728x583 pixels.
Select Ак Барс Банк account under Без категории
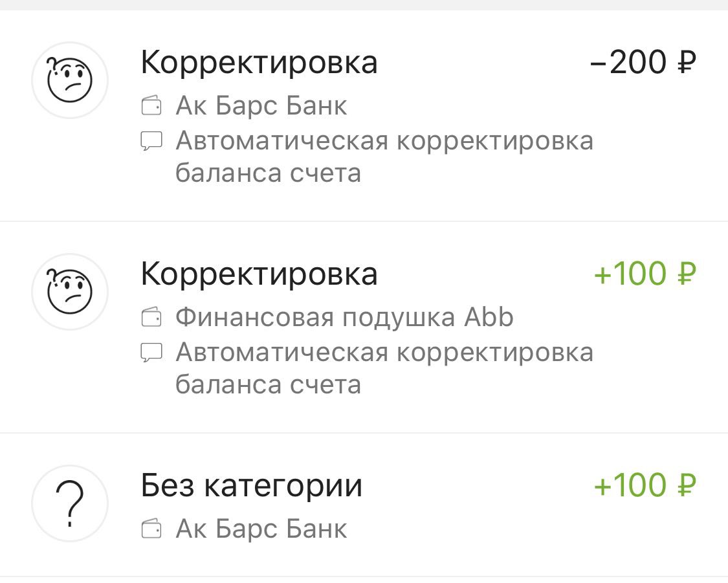[261, 529]
